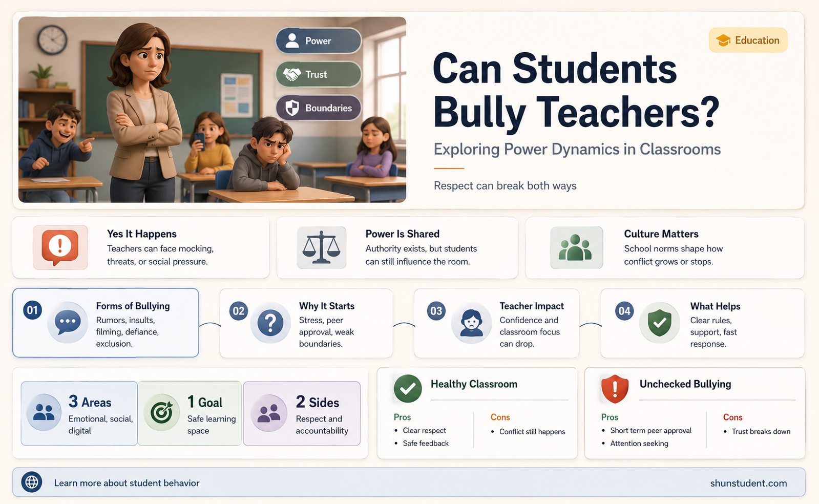Click the Safe learning space description
Image resolution: width=819 pixels, height=504 pixels.
[212, 425]
